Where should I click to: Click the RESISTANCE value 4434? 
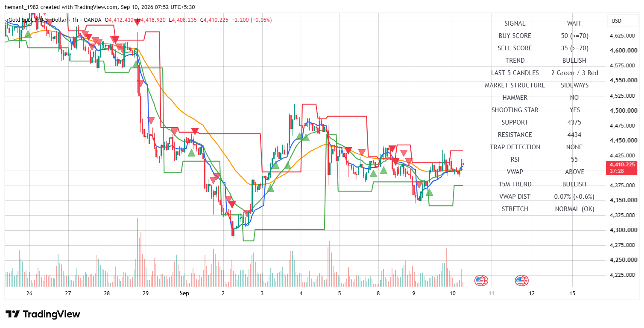(x=574, y=135)
